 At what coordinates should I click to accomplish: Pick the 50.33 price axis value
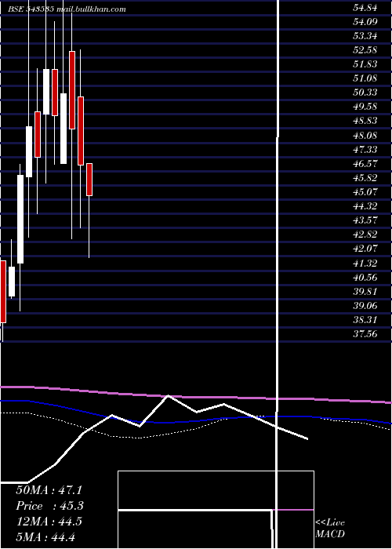365,93
